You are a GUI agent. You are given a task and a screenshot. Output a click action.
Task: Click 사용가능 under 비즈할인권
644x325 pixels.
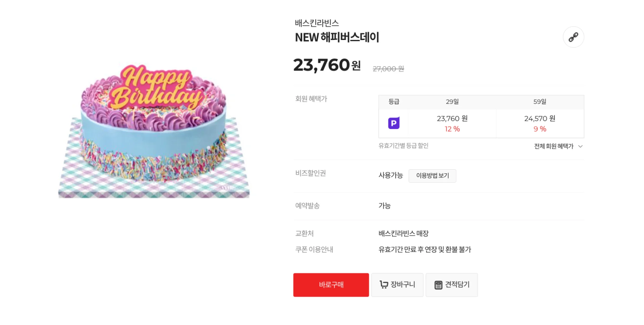coord(390,175)
